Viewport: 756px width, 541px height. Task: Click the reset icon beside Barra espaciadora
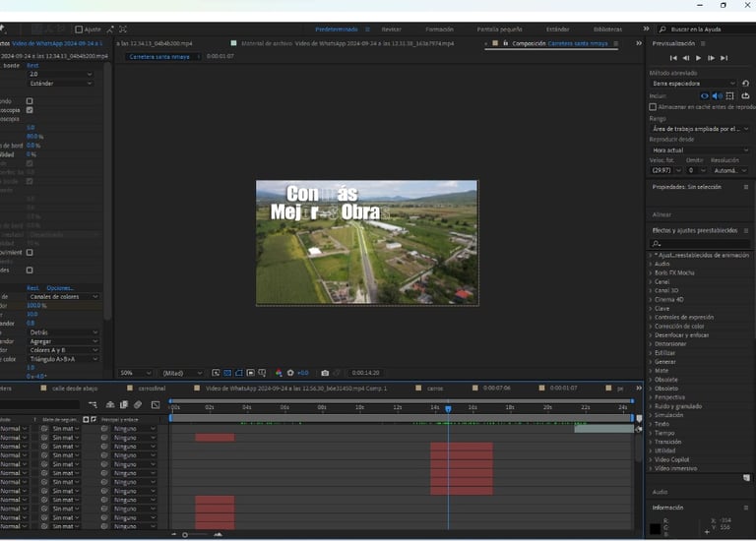pyautogui.click(x=747, y=84)
